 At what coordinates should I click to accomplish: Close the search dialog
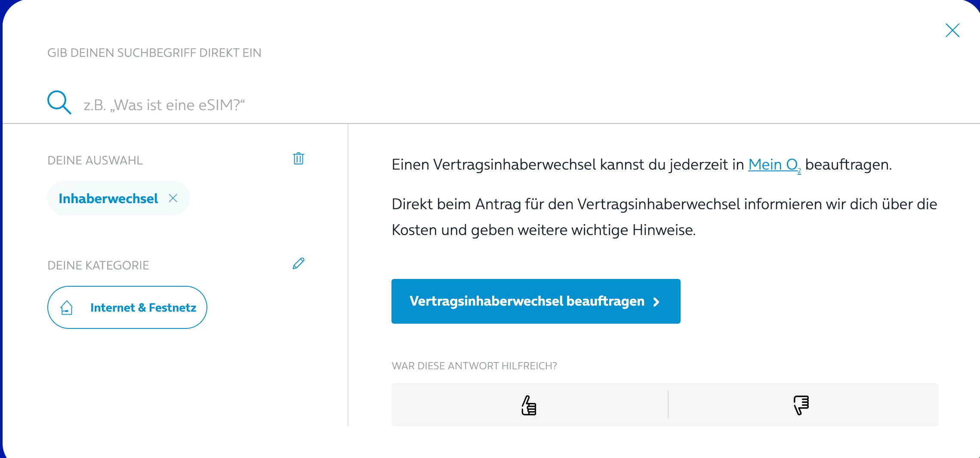[952, 31]
